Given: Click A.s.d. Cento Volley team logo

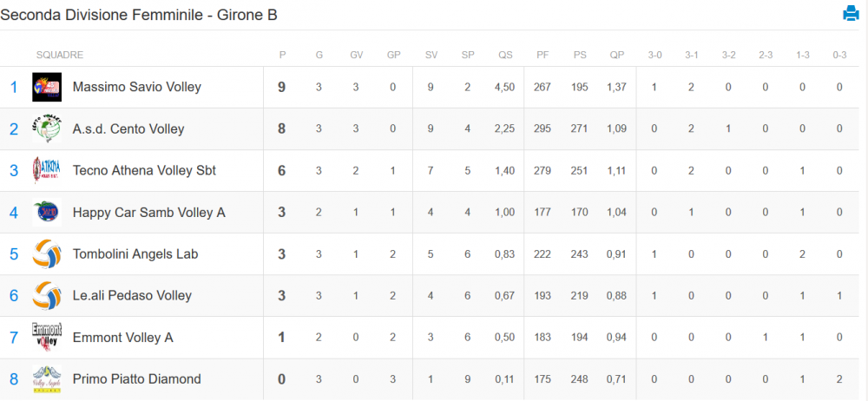Looking at the screenshot, I should 47,129.
